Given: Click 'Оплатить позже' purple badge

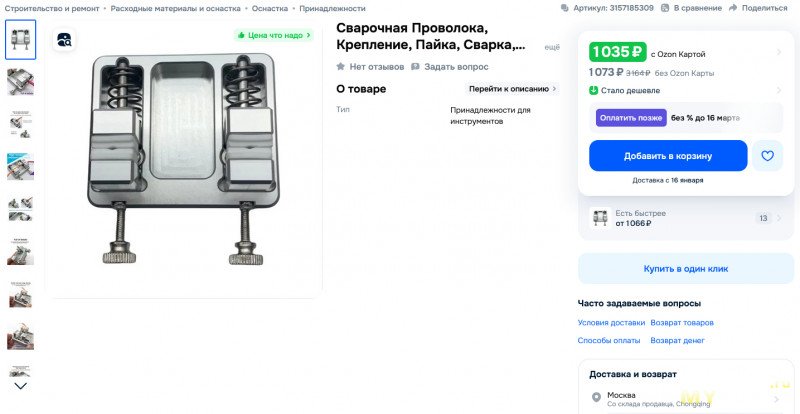Looking at the screenshot, I should (x=631, y=118).
